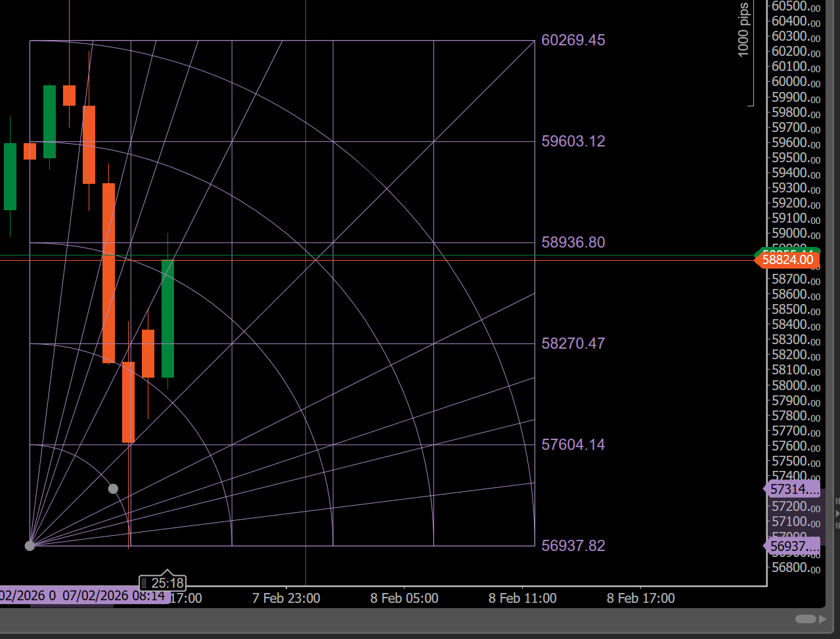
Task: Click the 56937.82 Gann level label
Action: 573,546
